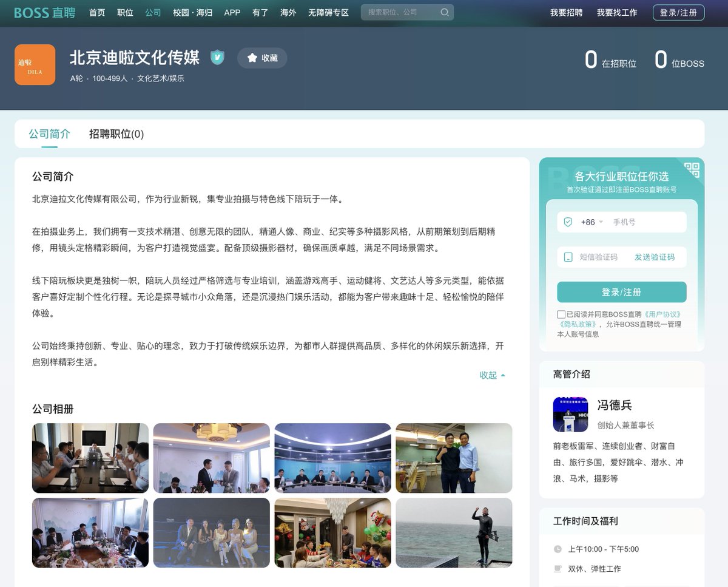Click the 0 在招职位 counter
Screen dimensions: 728x587
point(610,60)
